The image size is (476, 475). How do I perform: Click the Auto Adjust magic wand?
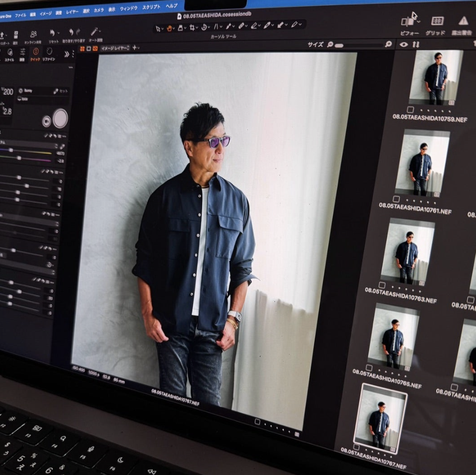94,32
